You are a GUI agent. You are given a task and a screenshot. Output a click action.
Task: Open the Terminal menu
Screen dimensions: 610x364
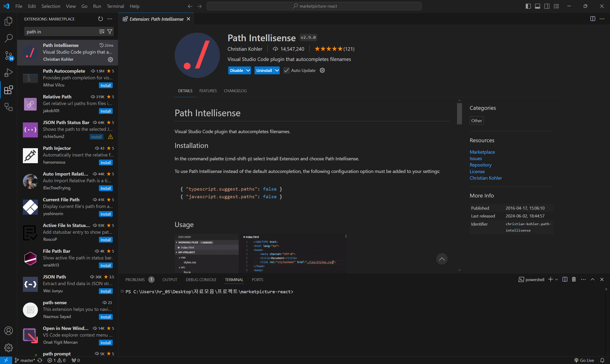point(115,6)
